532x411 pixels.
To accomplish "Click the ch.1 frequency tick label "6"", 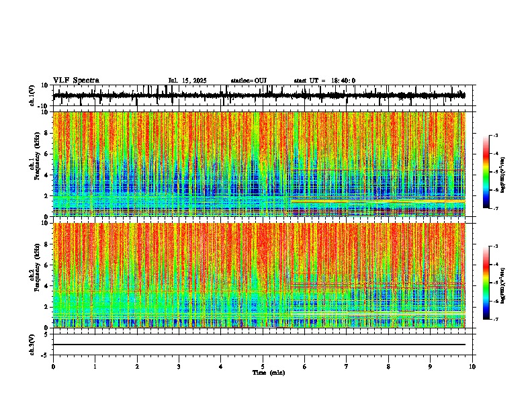I will (x=46, y=154).
